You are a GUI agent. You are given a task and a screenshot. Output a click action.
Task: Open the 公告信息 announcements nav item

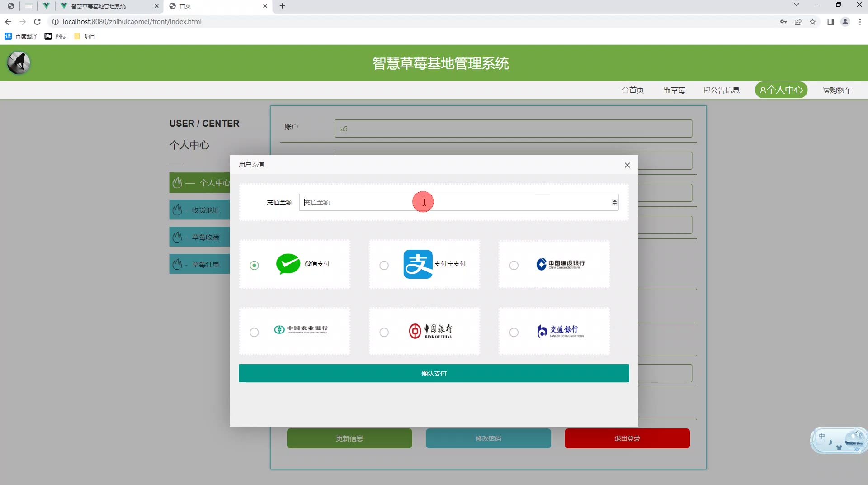(x=722, y=90)
